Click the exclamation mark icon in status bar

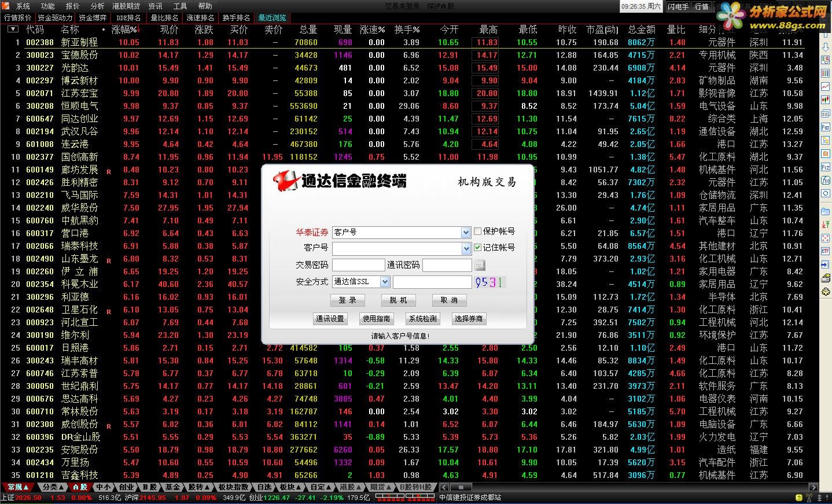click(x=827, y=498)
